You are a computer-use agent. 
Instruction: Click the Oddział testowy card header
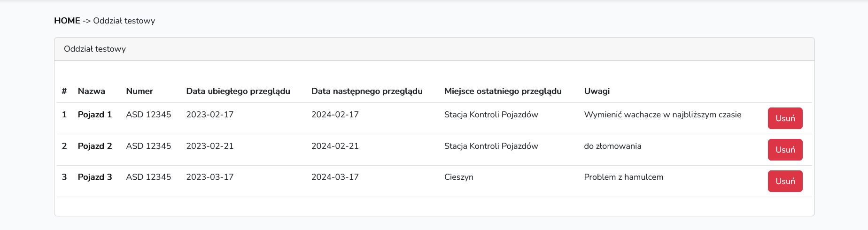tap(95, 49)
